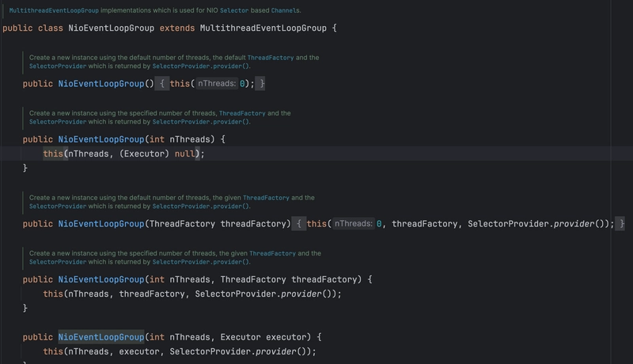
Task: Expand the folded no-arg constructor opening brace
Action: 162,84
